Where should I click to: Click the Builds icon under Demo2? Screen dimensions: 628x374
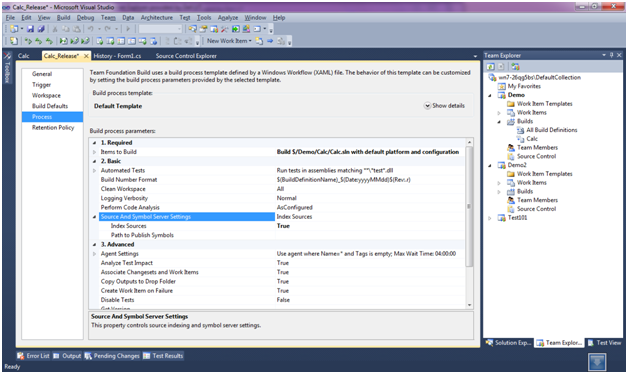[x=511, y=191]
